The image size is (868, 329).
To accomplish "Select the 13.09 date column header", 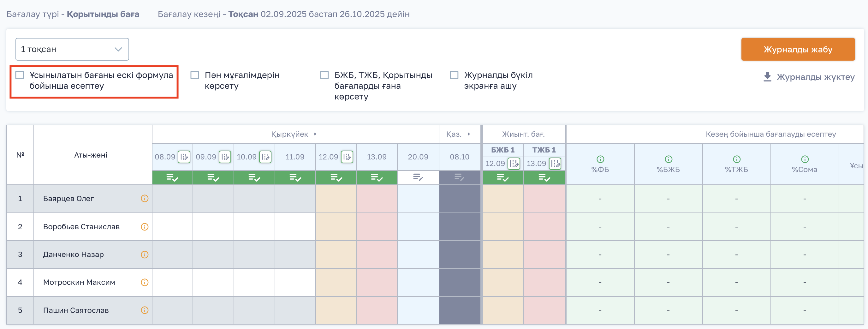I will click(x=377, y=157).
